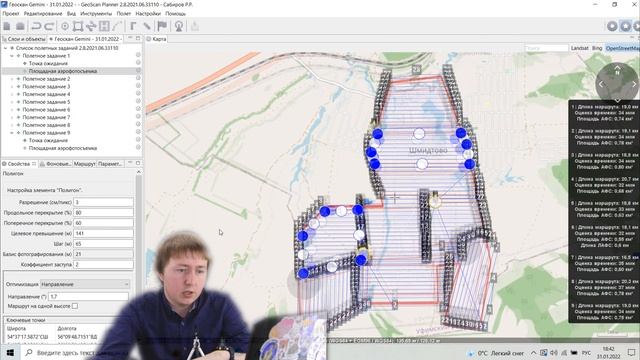Screen dimensions: 640x360
Task: Select the linear survey arrows tool
Action: click(x=91, y=27)
